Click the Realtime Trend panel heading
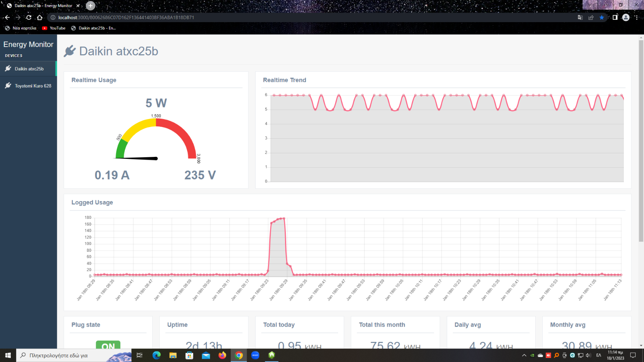The width and height of the screenshot is (644, 362). (x=285, y=80)
